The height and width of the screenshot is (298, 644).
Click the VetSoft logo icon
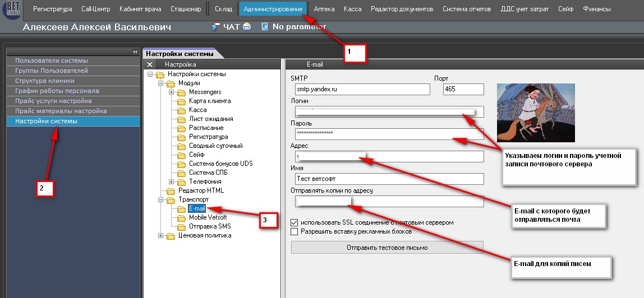tap(12, 10)
